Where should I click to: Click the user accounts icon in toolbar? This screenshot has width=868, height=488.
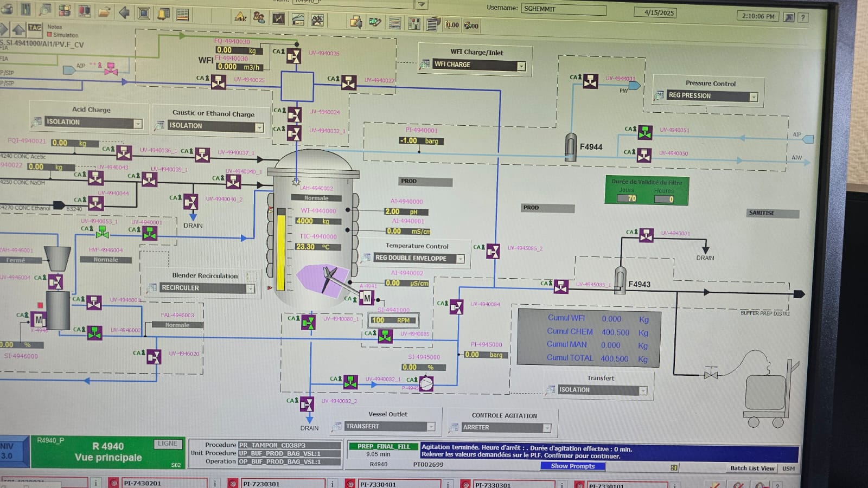(x=259, y=18)
